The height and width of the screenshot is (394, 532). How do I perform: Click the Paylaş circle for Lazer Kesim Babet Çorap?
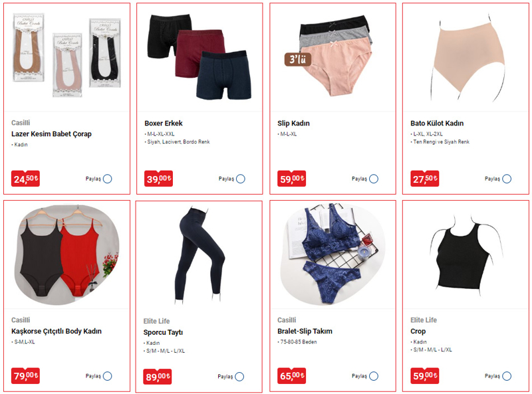point(108,179)
